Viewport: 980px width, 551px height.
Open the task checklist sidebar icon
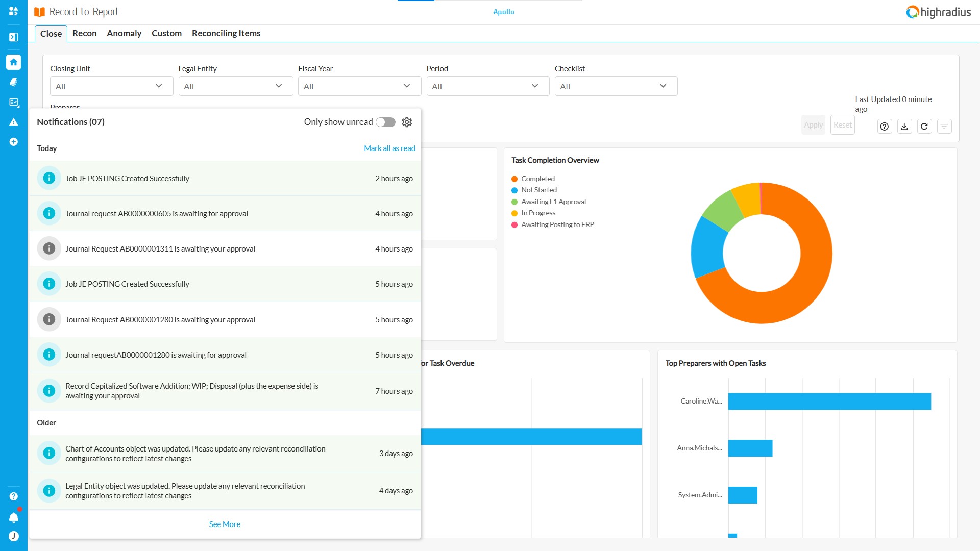point(14,103)
